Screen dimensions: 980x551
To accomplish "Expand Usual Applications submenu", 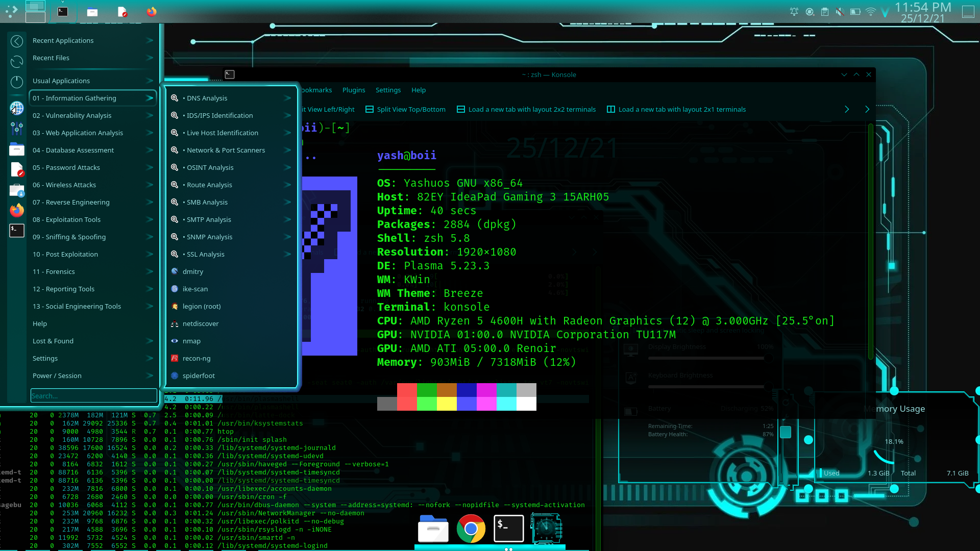I will coord(92,81).
